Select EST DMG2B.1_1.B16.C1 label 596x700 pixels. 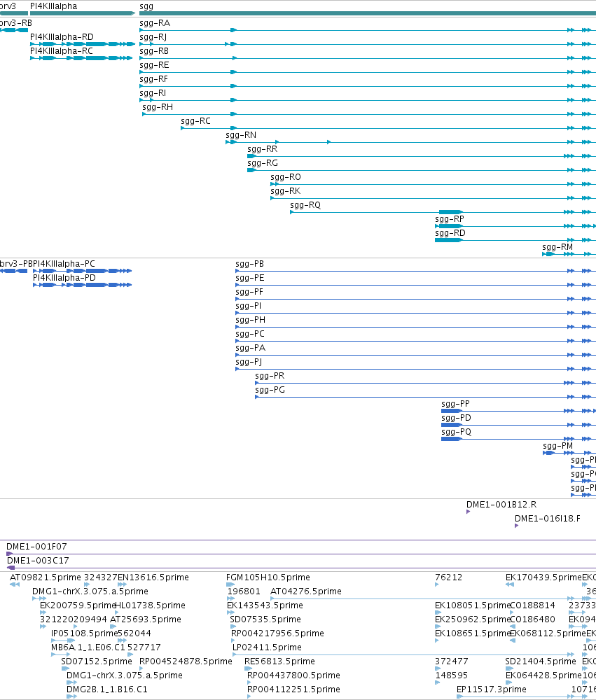click(106, 689)
